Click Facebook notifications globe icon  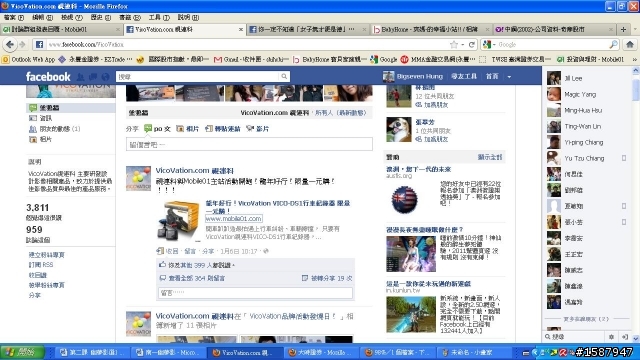coord(105,77)
